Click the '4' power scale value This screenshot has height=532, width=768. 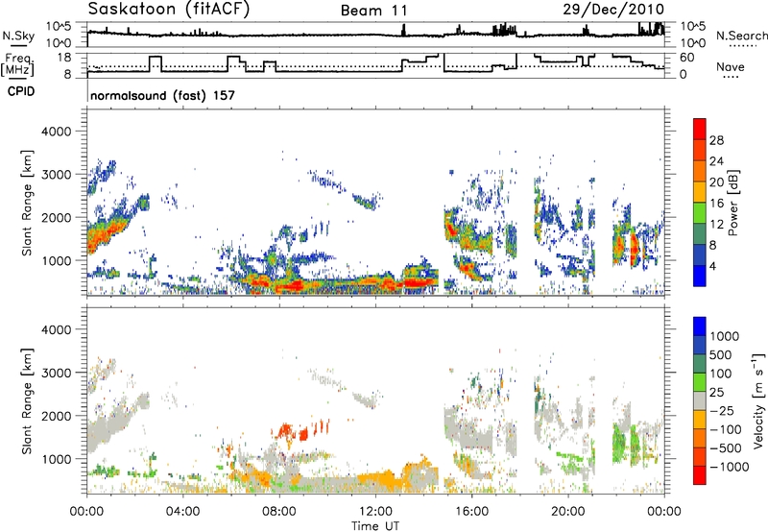(712, 266)
